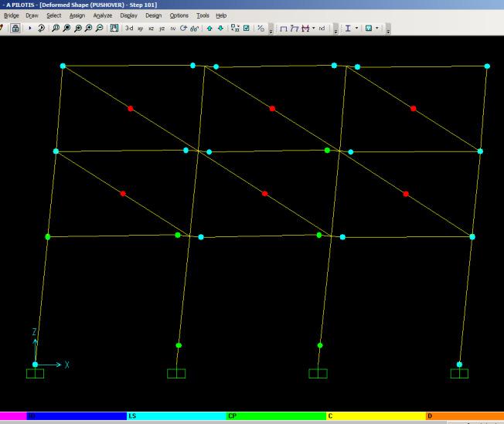Click the rubber band zoom magnifier
The height and width of the screenshot is (424, 504).
[x=56, y=29]
